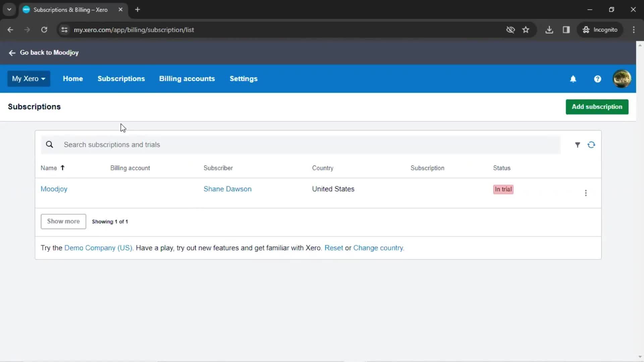Close the Subscriptions & Billing tab

120,10
